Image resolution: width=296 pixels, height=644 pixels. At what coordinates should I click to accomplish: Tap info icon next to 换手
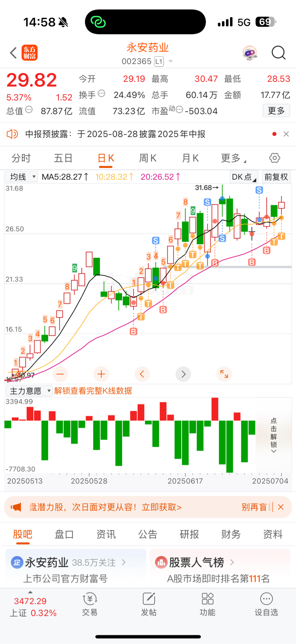point(102,93)
